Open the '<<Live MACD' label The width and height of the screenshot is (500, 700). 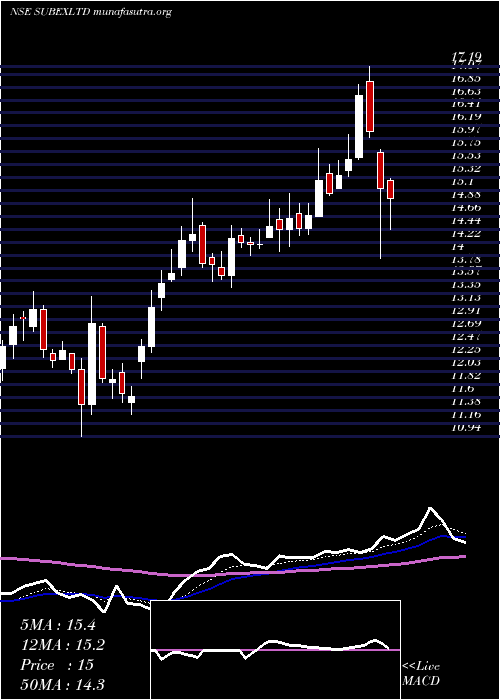421,673
